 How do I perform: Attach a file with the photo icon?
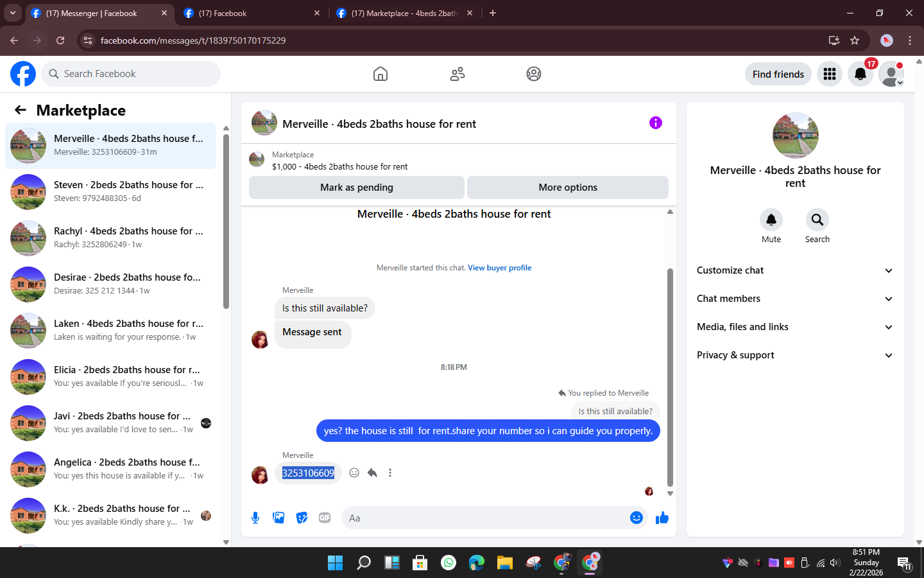tap(278, 518)
